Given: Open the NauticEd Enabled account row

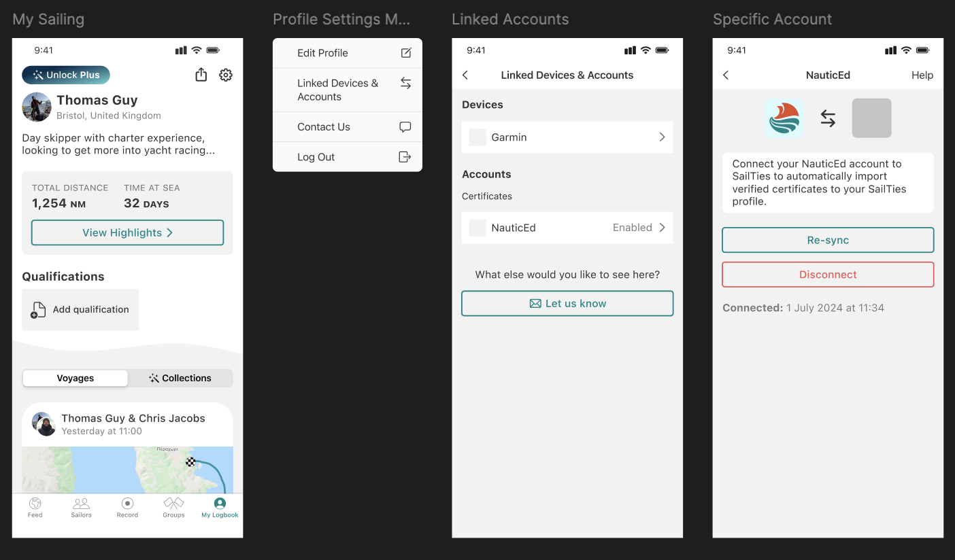Looking at the screenshot, I should (x=567, y=228).
